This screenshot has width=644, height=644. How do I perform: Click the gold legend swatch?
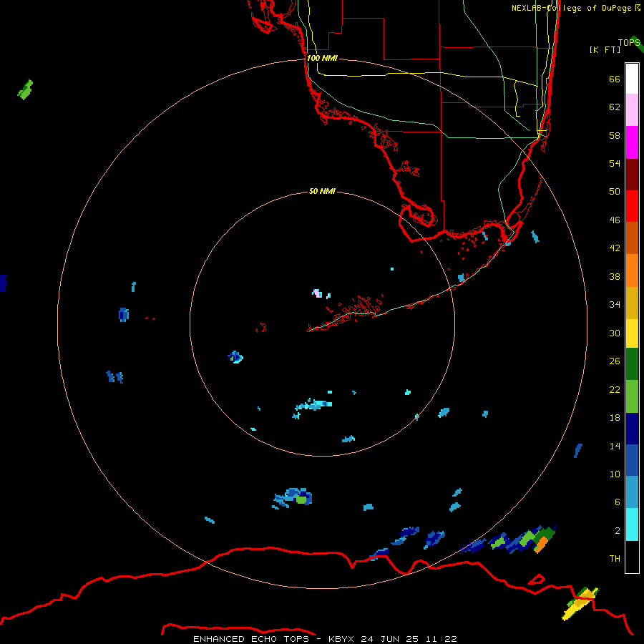pyautogui.click(x=632, y=303)
